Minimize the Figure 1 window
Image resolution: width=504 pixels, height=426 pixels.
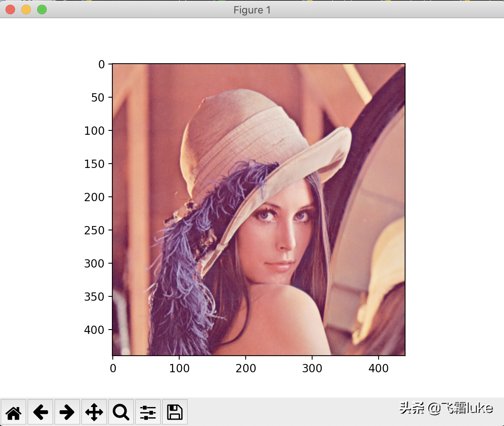pyautogui.click(x=26, y=9)
